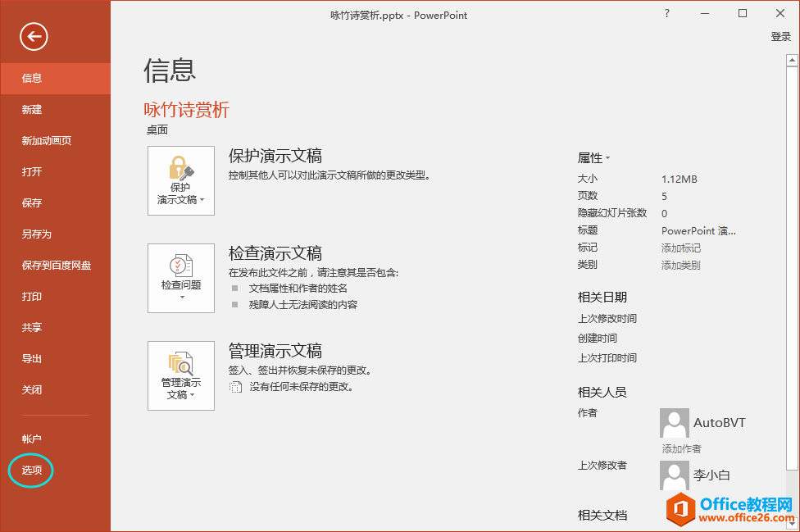Click the 李小白 last-modified-by avatar
This screenshot has height=532, width=800.
674,475
